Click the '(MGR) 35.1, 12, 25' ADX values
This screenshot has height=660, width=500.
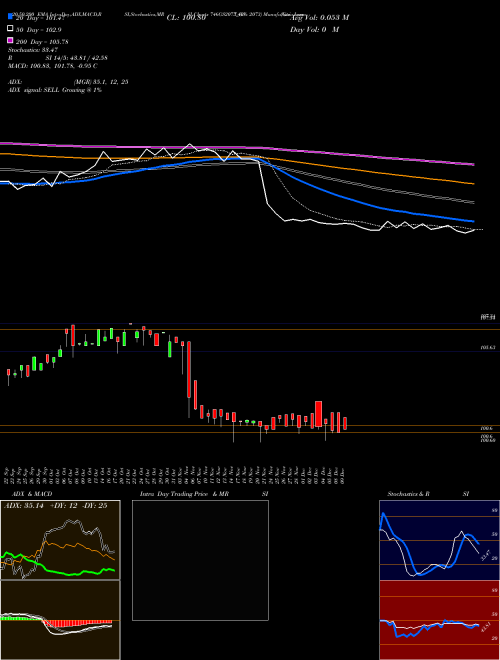point(101,82)
